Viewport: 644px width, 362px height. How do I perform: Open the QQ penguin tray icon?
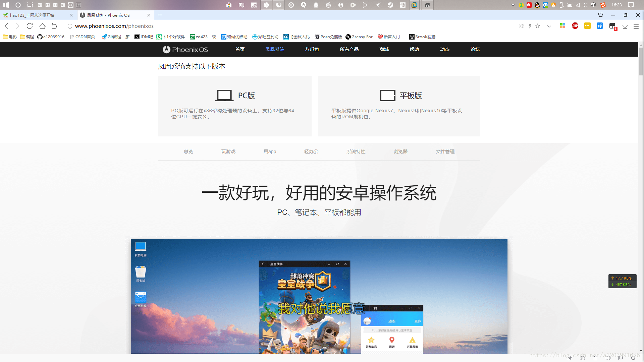click(x=537, y=5)
